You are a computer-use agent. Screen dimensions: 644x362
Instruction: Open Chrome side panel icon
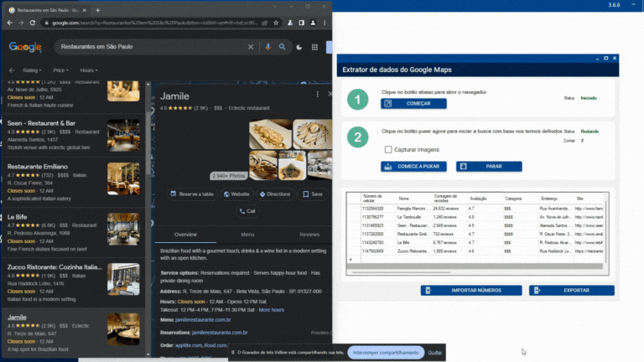(302, 23)
